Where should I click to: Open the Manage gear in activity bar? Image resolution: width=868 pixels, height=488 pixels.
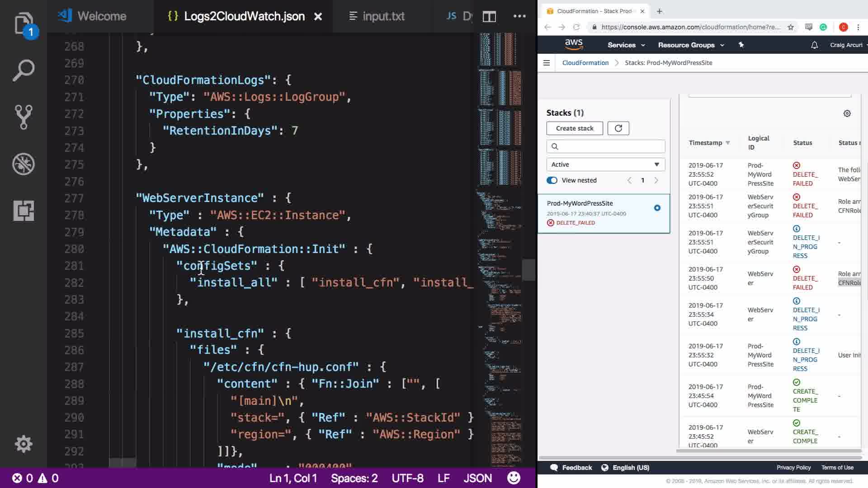tap(24, 444)
